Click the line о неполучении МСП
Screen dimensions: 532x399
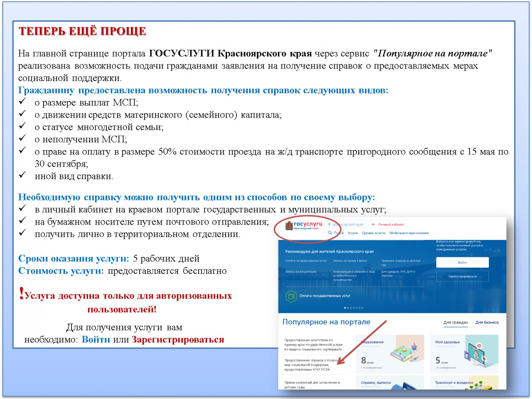coord(81,139)
